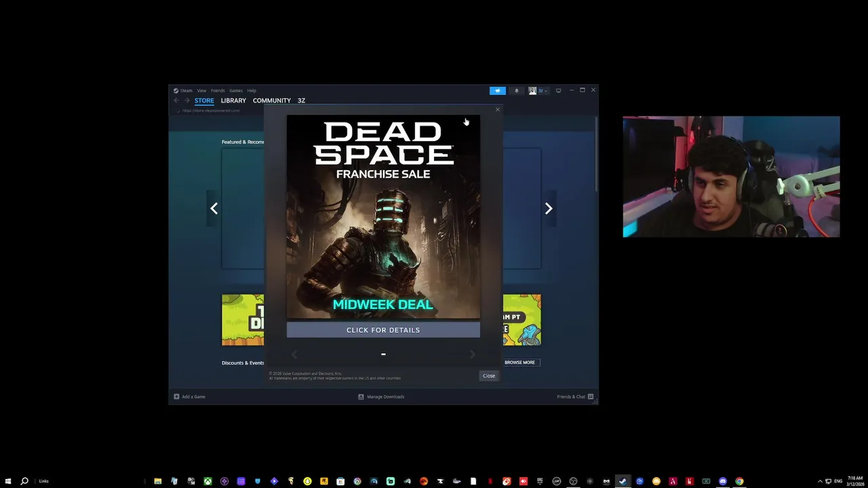Go forward with the navigation arrow
The width and height of the screenshot is (868, 488).
coord(187,100)
